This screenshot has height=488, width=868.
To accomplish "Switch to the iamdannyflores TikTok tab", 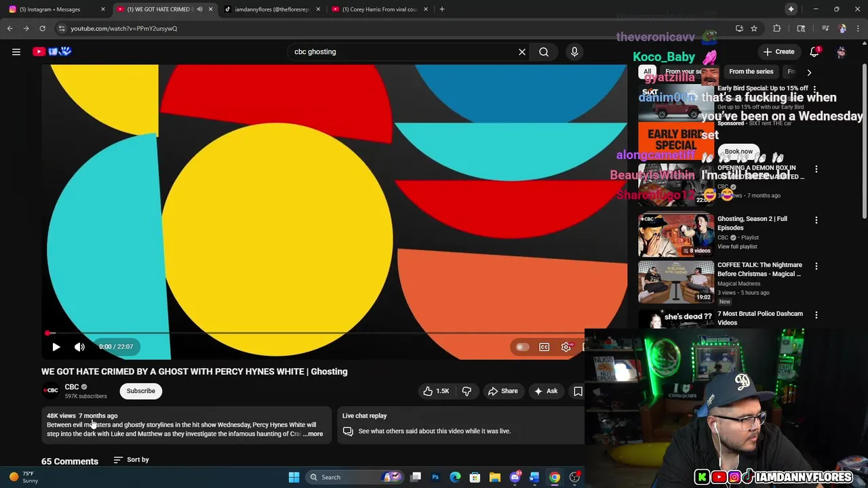I will point(271,9).
